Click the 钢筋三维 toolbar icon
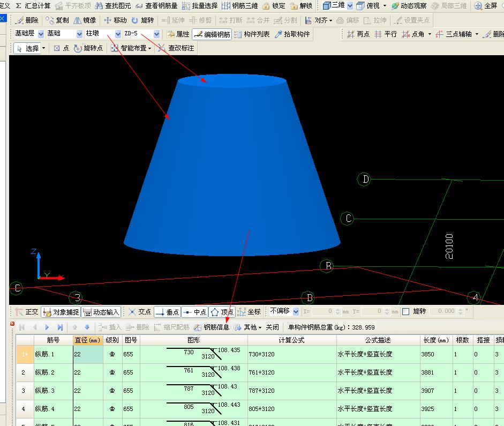This screenshot has height=426, width=504. pos(226,6)
